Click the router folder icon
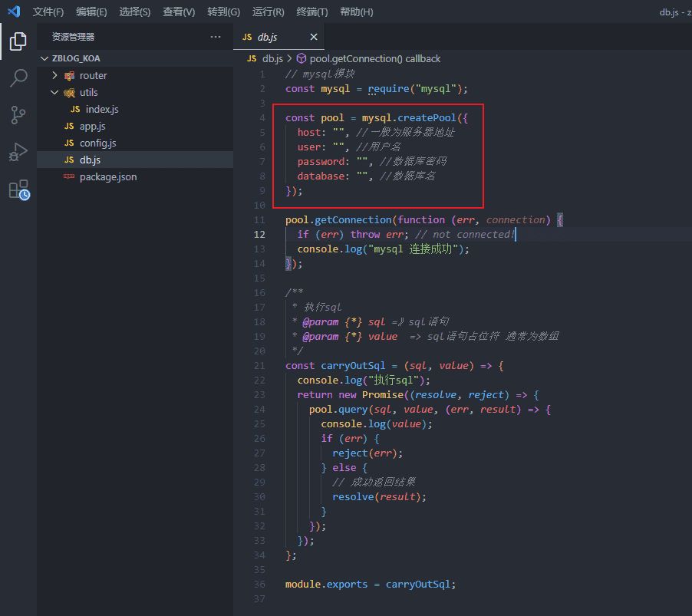This screenshot has width=692, height=616. pos(69,76)
